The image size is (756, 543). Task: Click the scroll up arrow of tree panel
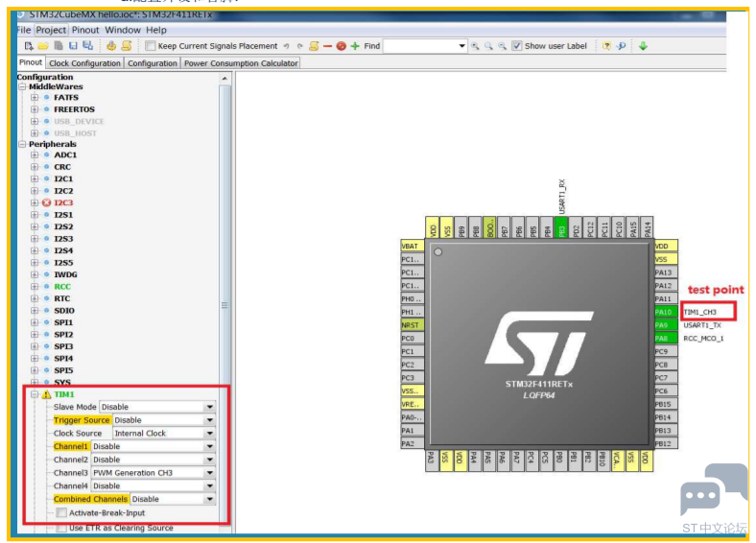[224, 78]
